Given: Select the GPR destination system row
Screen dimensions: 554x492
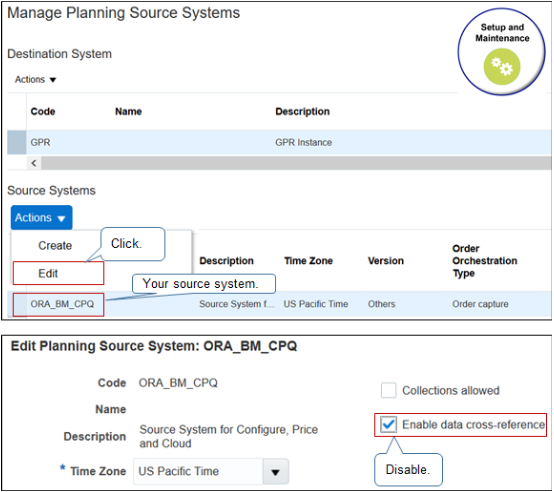Looking at the screenshot, I should tap(279, 142).
